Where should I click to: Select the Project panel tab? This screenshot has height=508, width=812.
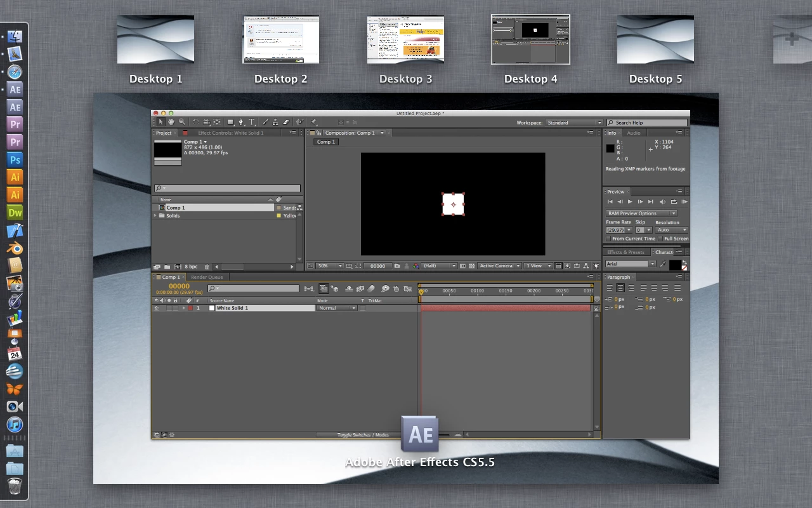click(x=164, y=133)
